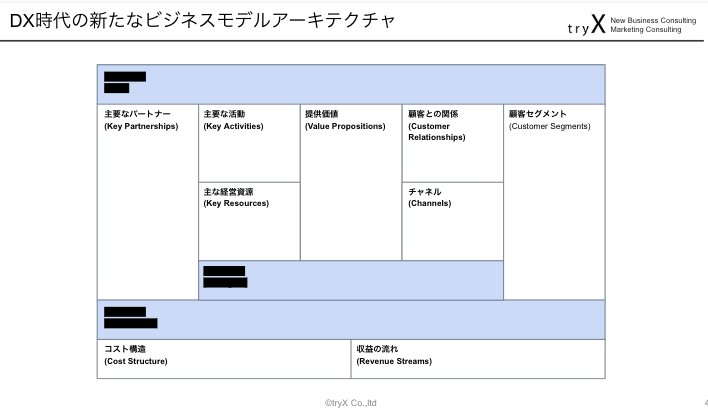
Task: Select the Key Resources box
Action: tap(248, 221)
